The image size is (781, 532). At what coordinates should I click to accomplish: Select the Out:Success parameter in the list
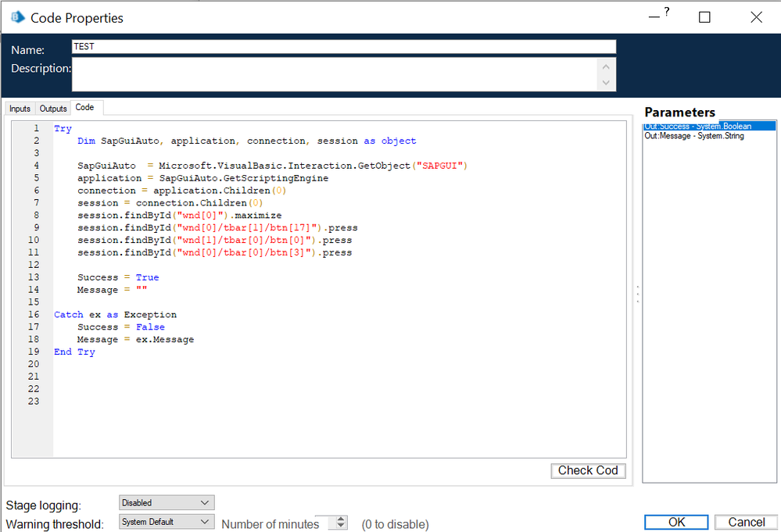[709, 126]
